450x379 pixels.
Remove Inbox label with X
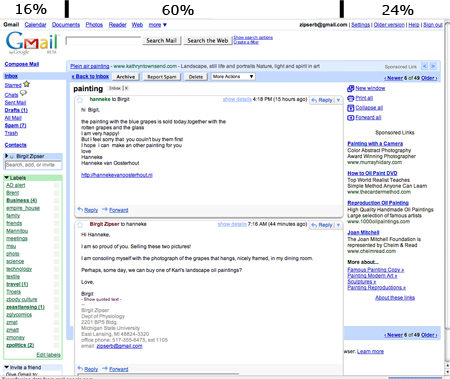pos(126,88)
